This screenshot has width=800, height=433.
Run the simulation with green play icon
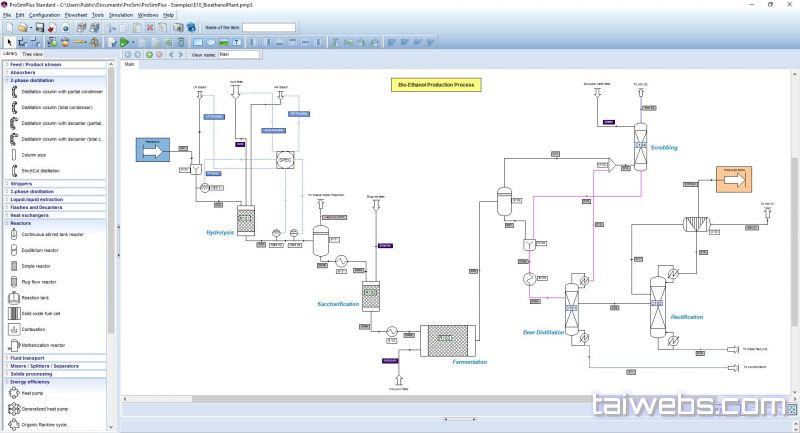pos(123,42)
